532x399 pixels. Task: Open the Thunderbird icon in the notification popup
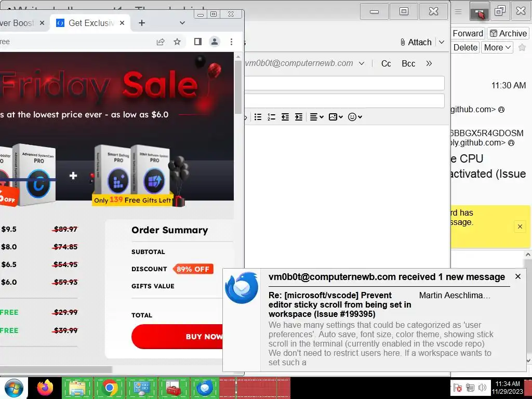tap(242, 288)
